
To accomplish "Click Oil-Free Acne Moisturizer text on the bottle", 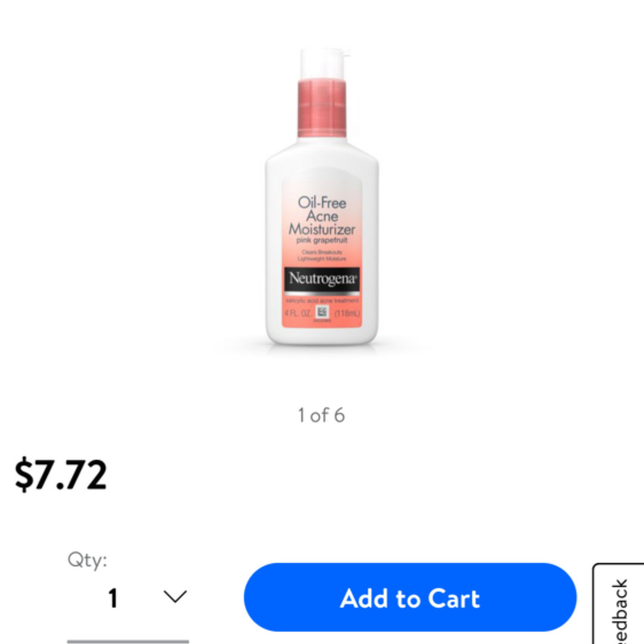I will tap(321, 216).
